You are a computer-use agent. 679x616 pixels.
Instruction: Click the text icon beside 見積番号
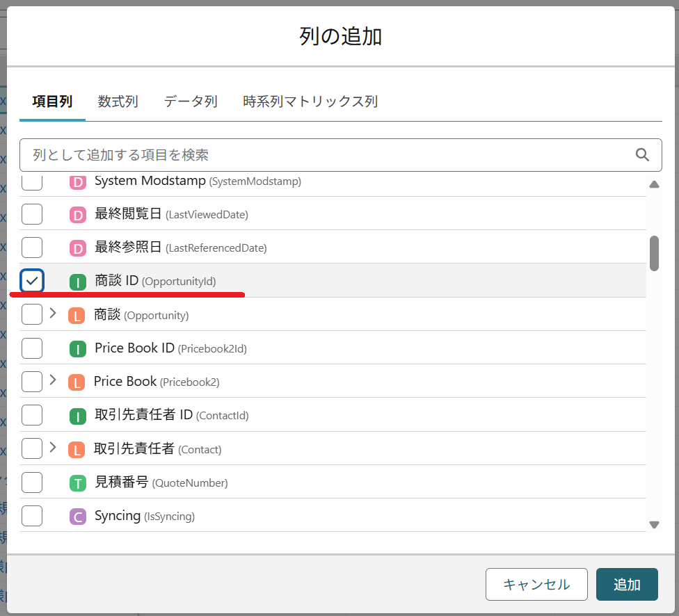(x=78, y=483)
